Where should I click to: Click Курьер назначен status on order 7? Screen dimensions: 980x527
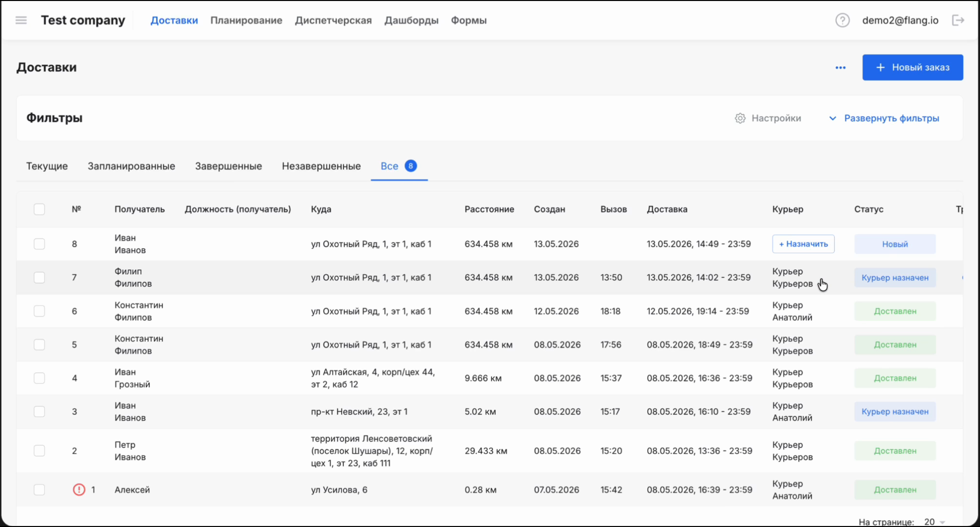895,277
